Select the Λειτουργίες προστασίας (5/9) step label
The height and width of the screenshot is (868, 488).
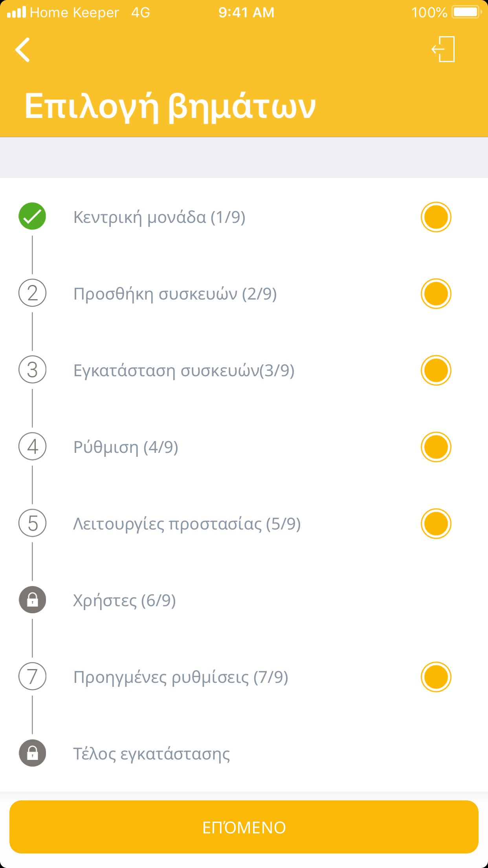[187, 524]
